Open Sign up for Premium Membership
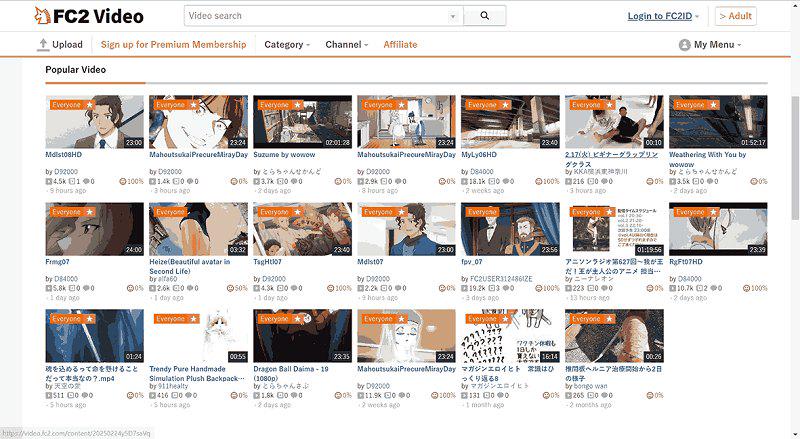Viewport: 800px width, 439px height. coord(173,44)
